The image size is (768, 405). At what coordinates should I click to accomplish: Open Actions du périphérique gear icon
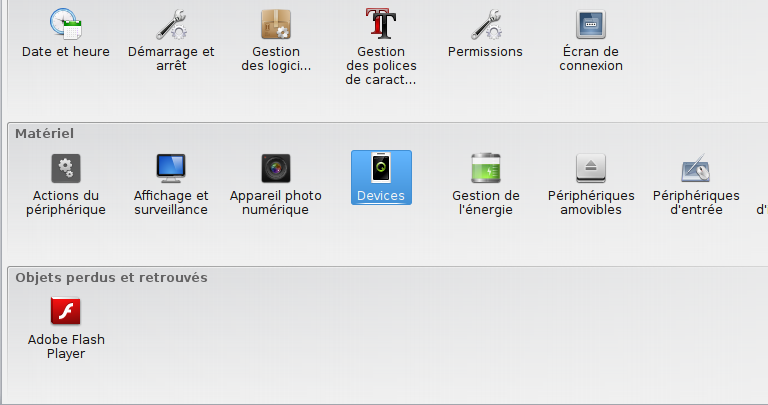66,168
